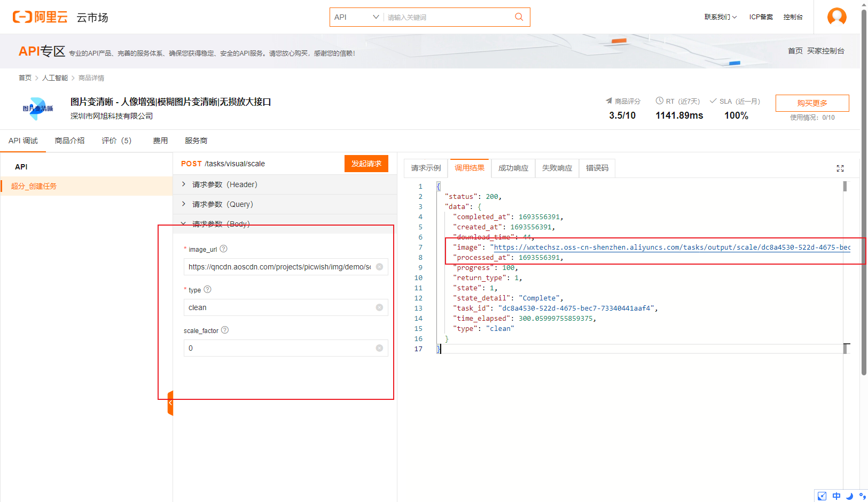This screenshot has height=502, width=868.
Task: Clear the scale_factor field with its x icon
Action: pyautogui.click(x=379, y=348)
